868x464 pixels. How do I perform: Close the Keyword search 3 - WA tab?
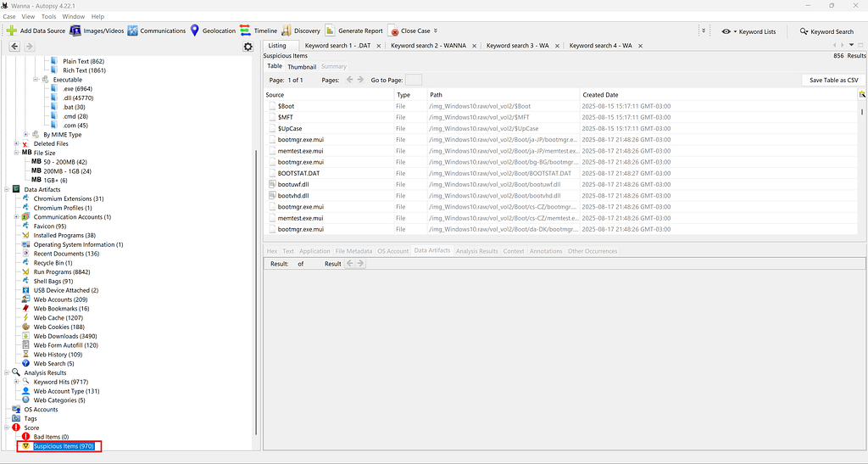[x=557, y=46]
